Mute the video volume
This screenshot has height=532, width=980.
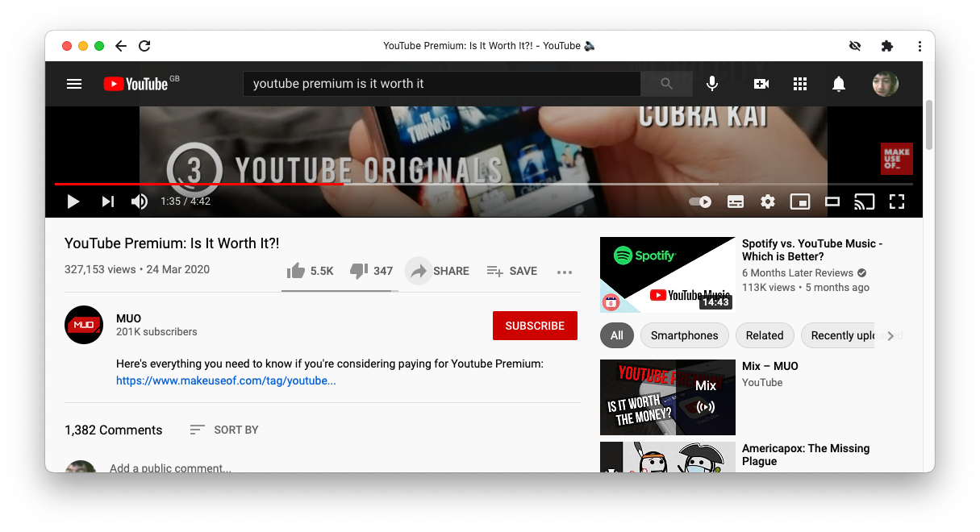(139, 202)
